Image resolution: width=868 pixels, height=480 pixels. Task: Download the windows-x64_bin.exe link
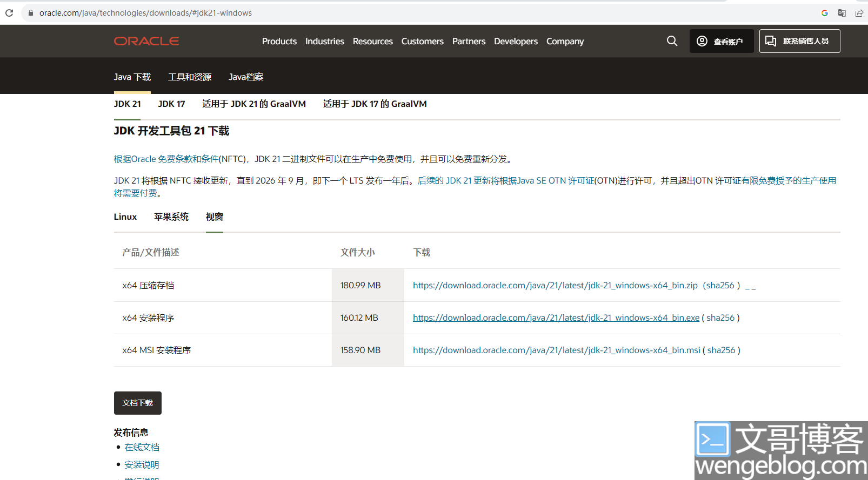556,318
